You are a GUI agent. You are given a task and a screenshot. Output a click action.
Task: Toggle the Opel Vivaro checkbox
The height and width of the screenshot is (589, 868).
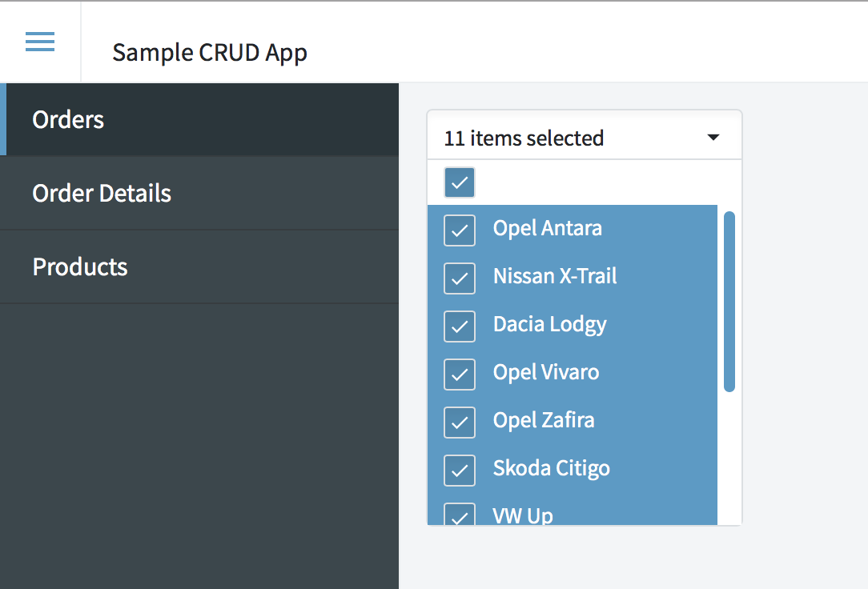tap(459, 374)
